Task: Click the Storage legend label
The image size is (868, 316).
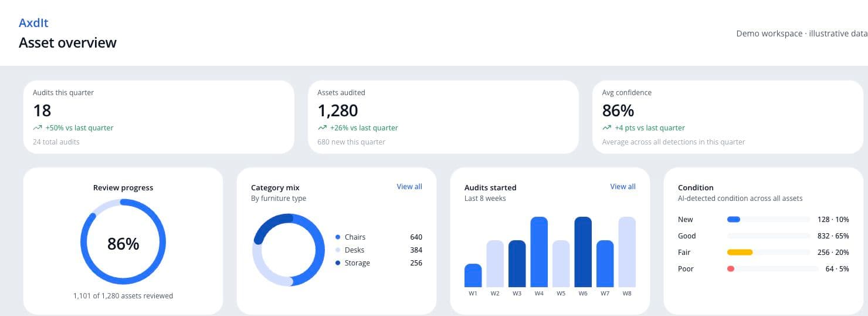Action: click(357, 263)
